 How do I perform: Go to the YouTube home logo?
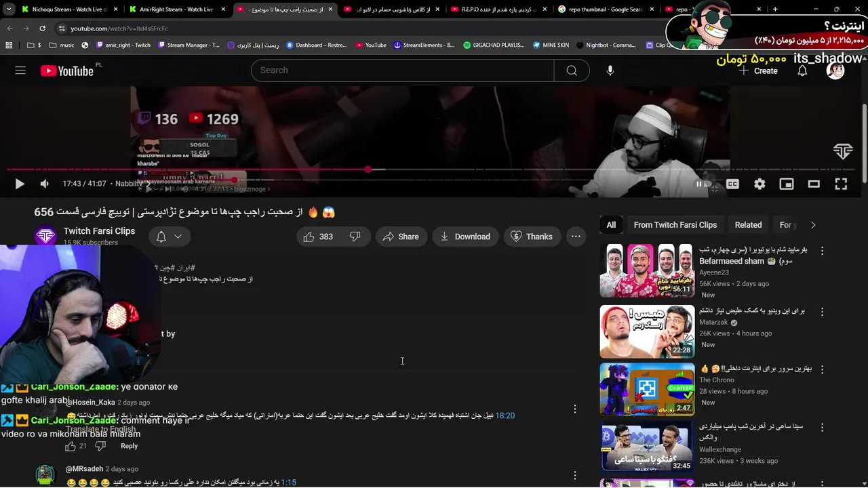[66, 71]
